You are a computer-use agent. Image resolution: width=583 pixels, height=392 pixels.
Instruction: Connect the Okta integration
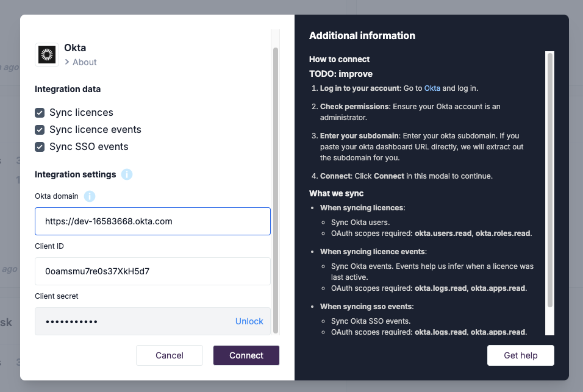pos(246,355)
